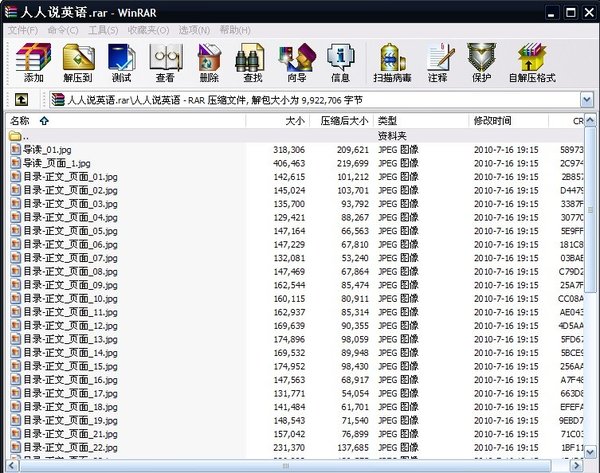Screen dimensions: 600x473
Task: Select file 目录-正文_页面_12.jpg
Action: pos(70,326)
